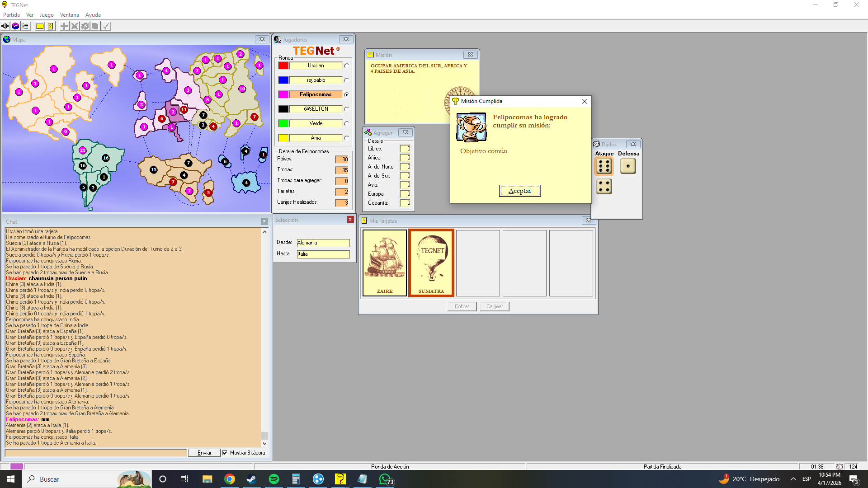The height and width of the screenshot is (488, 868).
Task: Select the SUMATRA card
Action: click(x=431, y=263)
